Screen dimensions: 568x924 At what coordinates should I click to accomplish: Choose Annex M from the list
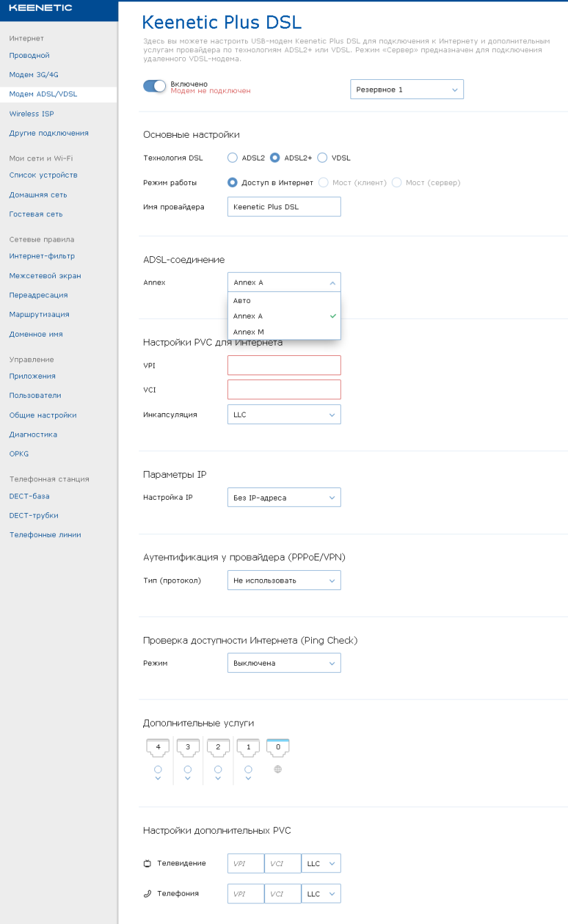coord(284,332)
